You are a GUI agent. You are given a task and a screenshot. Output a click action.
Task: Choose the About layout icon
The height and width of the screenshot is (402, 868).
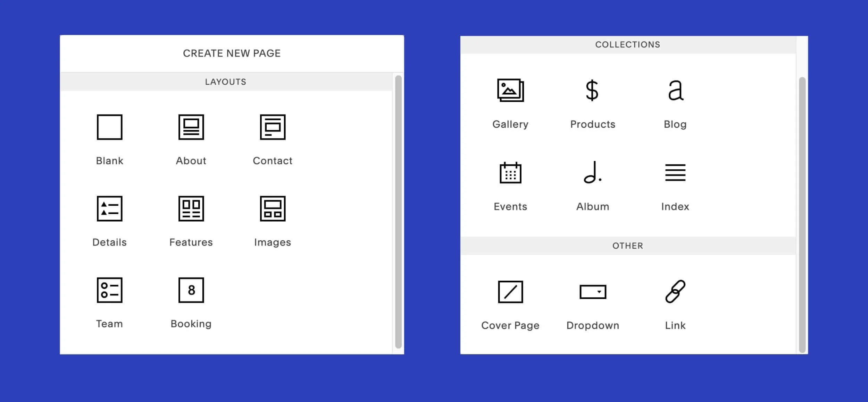(x=191, y=127)
